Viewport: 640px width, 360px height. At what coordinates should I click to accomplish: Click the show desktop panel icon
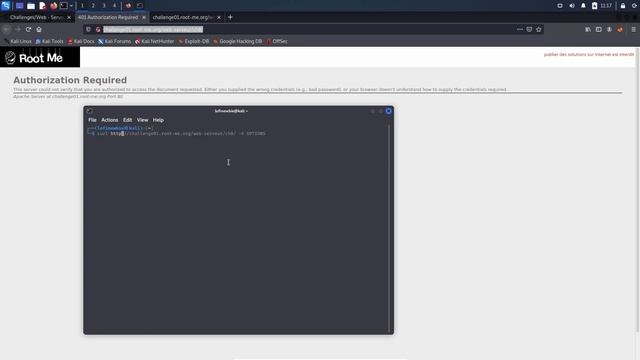[x=19, y=6]
